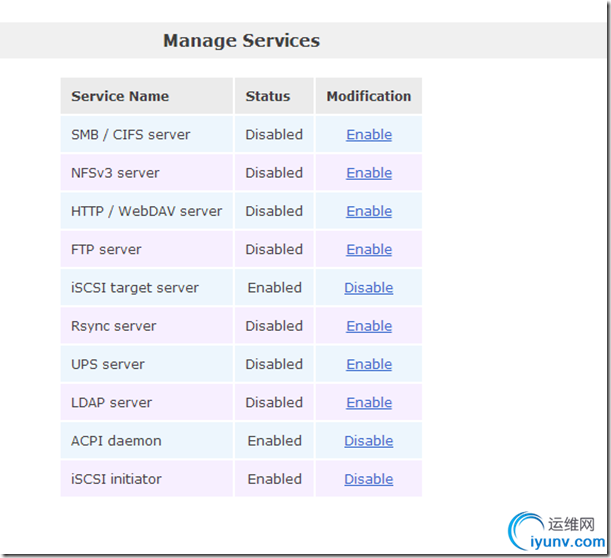
Task: Select the Rsync server name cell
Action: click(x=114, y=326)
